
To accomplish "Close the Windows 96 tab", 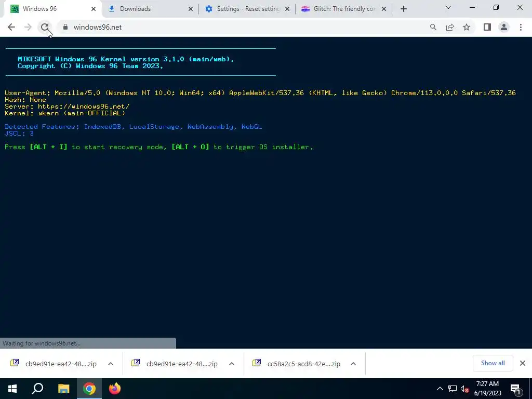I will click(x=94, y=9).
